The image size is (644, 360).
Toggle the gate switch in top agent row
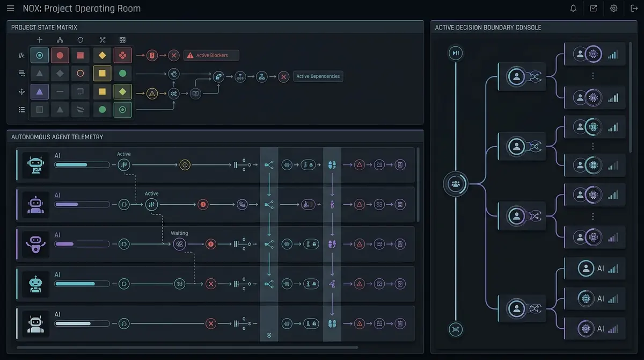coord(242,165)
